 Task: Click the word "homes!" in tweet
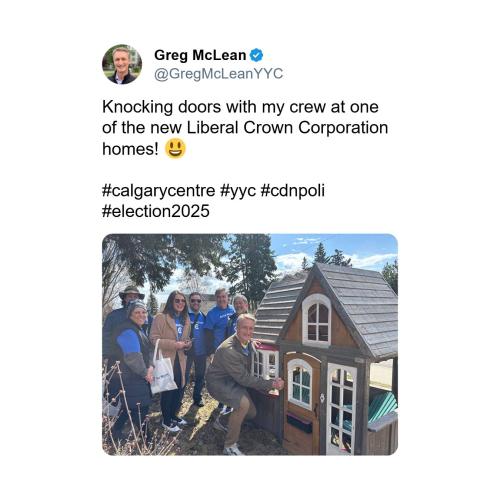[x=131, y=149]
